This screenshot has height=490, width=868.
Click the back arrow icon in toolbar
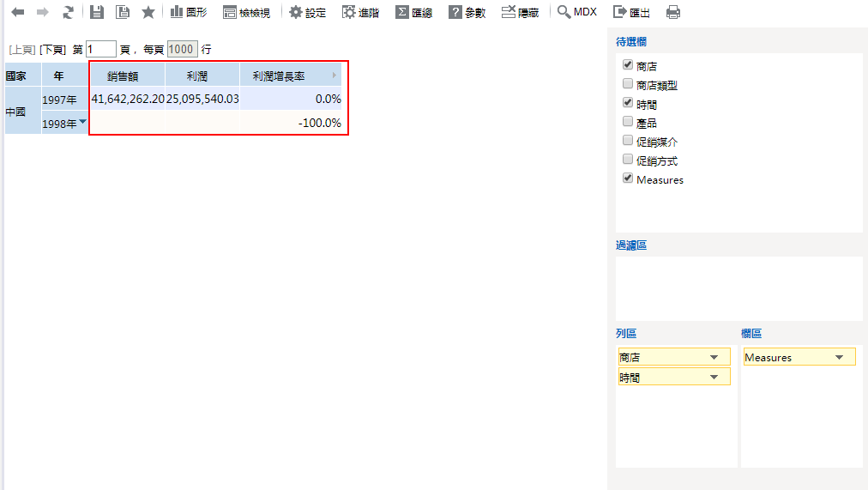(17, 12)
